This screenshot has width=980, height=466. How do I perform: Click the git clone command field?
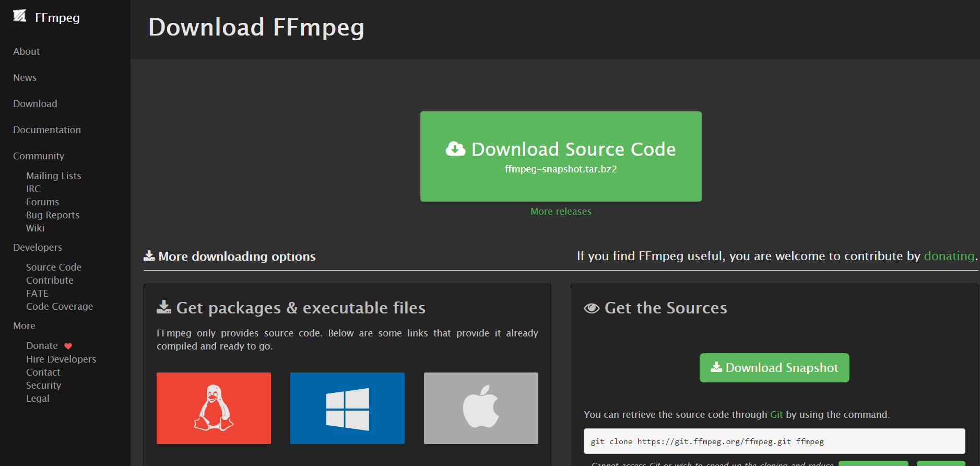[774, 441]
